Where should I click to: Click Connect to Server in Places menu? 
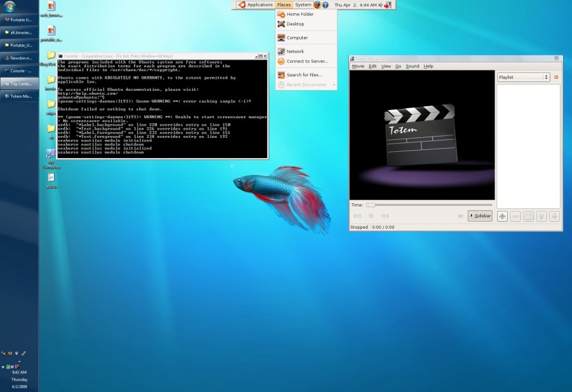pos(304,62)
